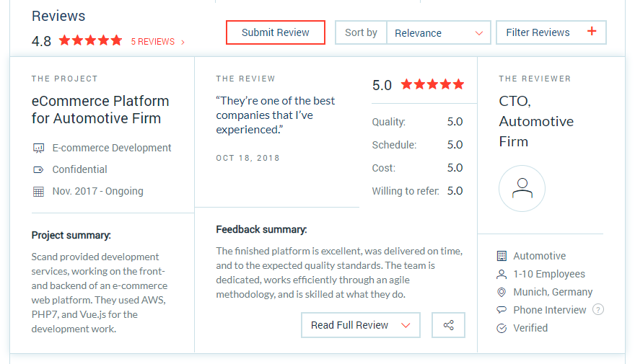The height and width of the screenshot is (364, 635).
Task: Click the Verified checkmark icon
Action: (x=502, y=328)
